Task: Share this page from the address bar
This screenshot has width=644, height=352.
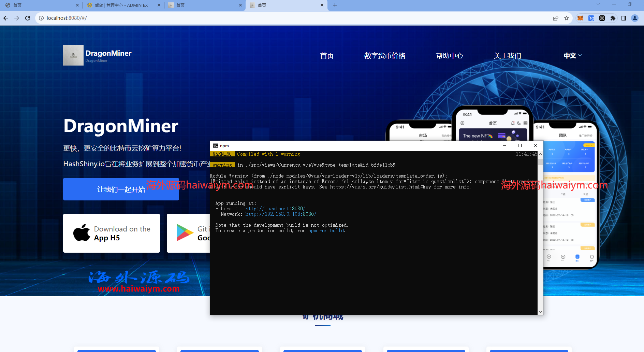Action: (556, 18)
